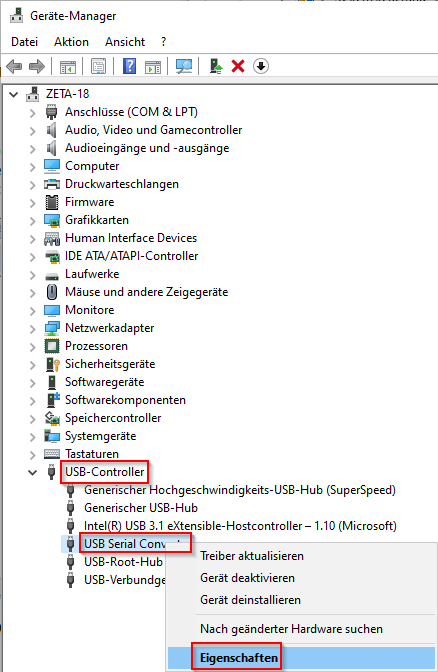The image size is (438, 672).
Task: Click the USB-Controller plug icon
Action: [51, 472]
